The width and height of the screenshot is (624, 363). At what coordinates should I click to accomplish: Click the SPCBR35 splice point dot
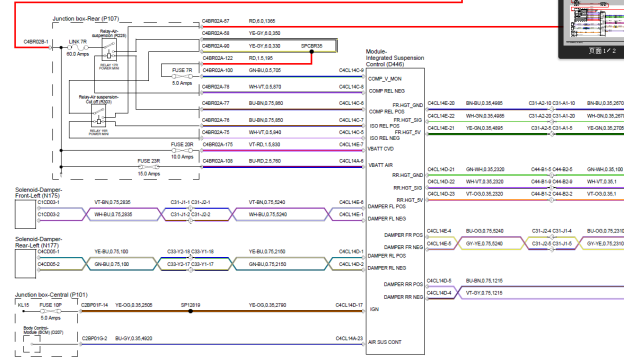tap(312, 52)
